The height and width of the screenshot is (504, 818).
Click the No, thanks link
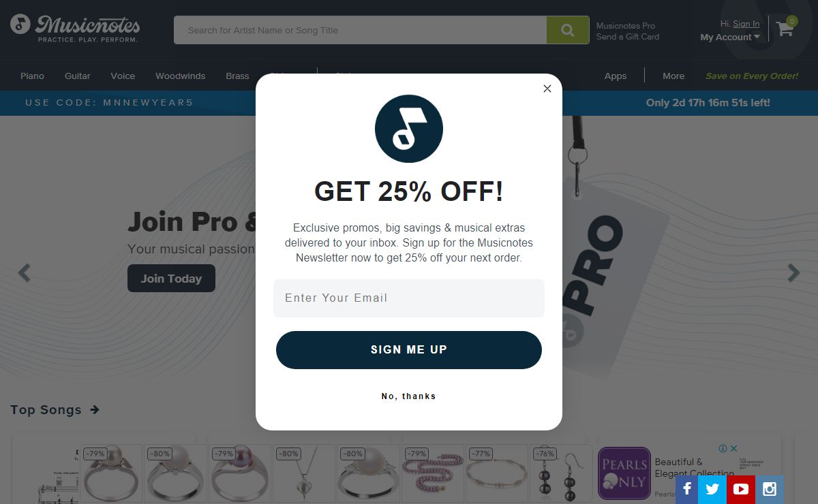(x=409, y=396)
